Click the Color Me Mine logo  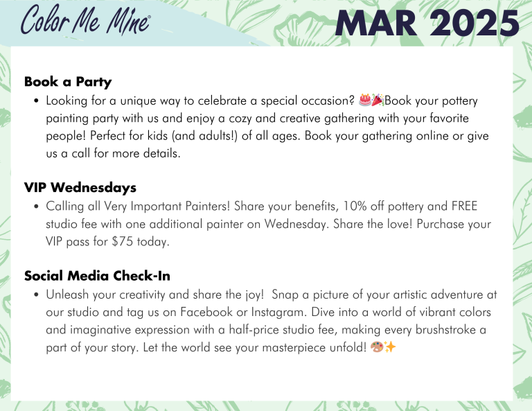(x=85, y=19)
